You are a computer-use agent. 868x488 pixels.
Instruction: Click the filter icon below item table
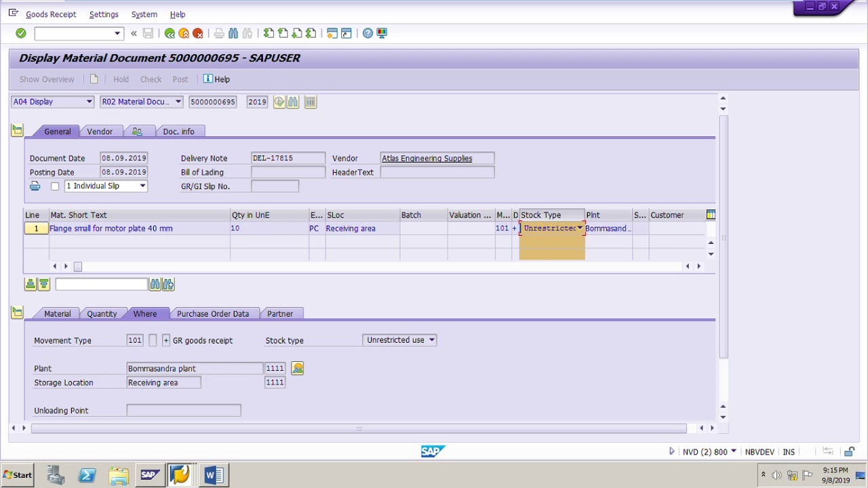(x=44, y=284)
